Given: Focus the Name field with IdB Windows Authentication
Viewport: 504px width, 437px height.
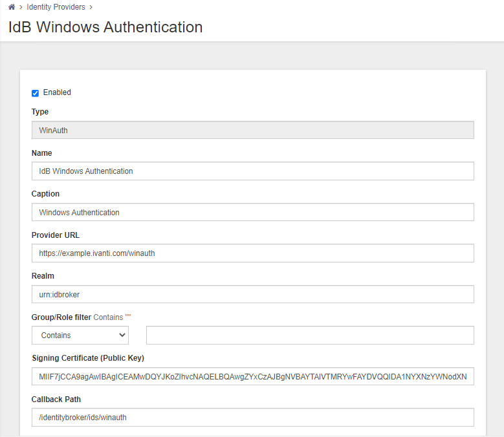Looking at the screenshot, I should [252, 171].
